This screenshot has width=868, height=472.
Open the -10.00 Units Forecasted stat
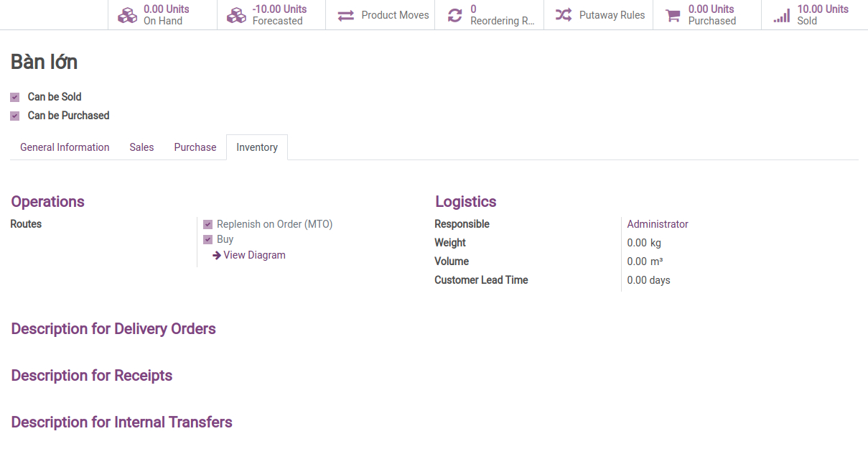click(271, 15)
